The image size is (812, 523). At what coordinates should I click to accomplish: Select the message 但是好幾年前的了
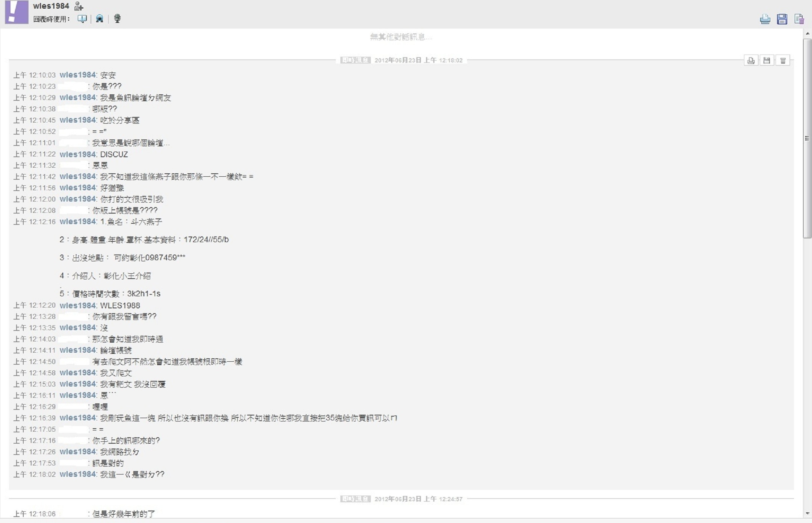tap(124, 514)
